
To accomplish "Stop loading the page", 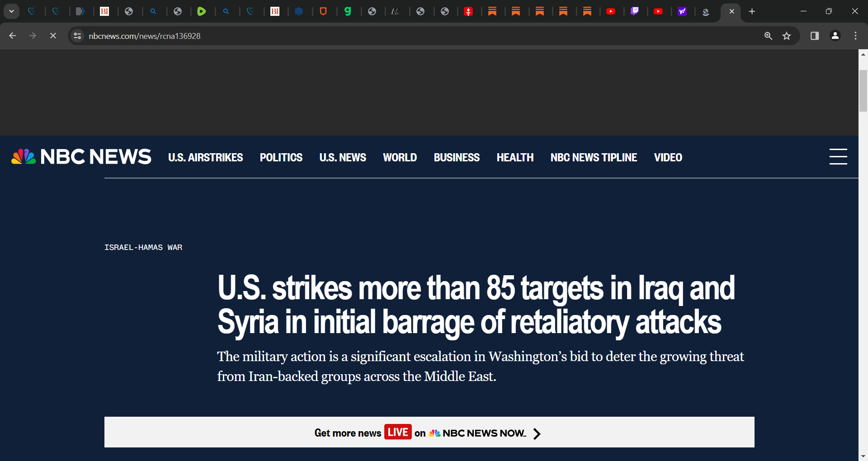I will (53, 36).
